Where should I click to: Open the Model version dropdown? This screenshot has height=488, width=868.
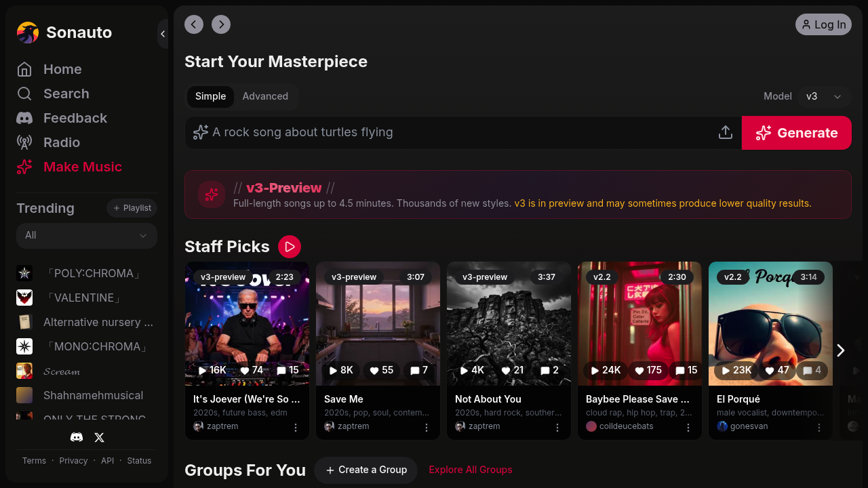[824, 96]
